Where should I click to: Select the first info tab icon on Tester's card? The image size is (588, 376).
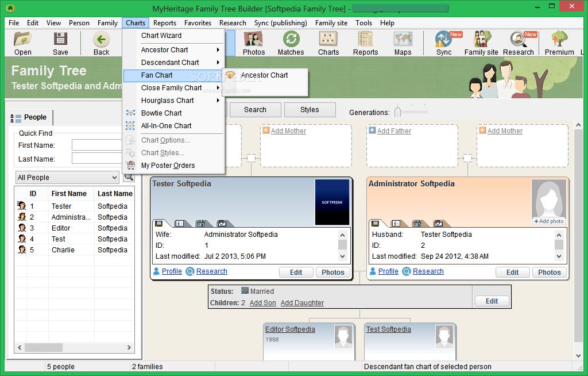pos(159,224)
